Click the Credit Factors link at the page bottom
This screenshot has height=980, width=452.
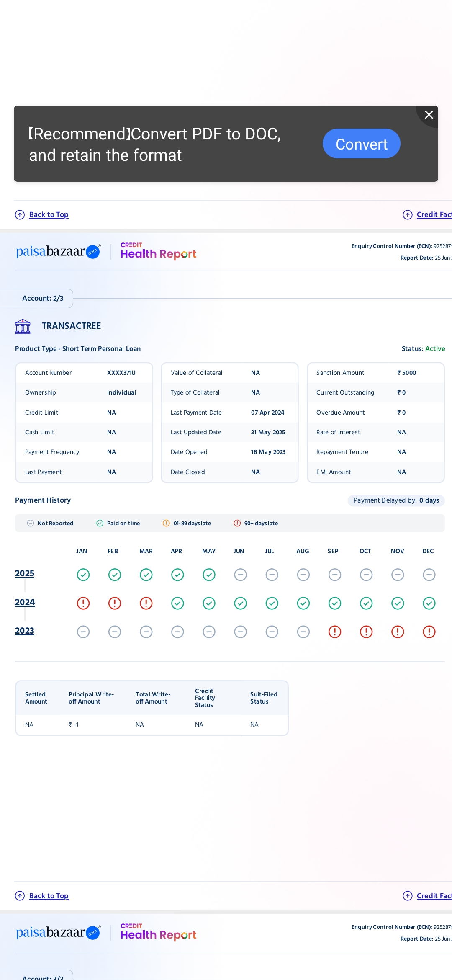click(434, 896)
